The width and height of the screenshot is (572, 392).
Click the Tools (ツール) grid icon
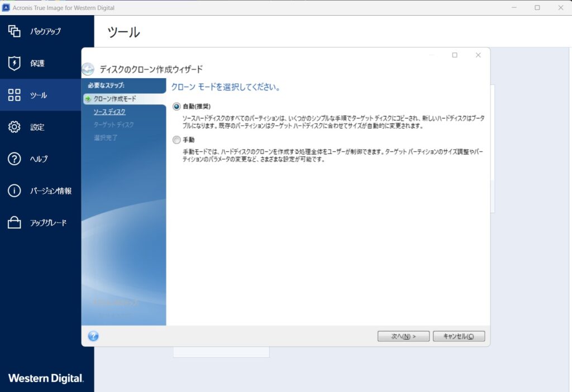click(x=15, y=95)
